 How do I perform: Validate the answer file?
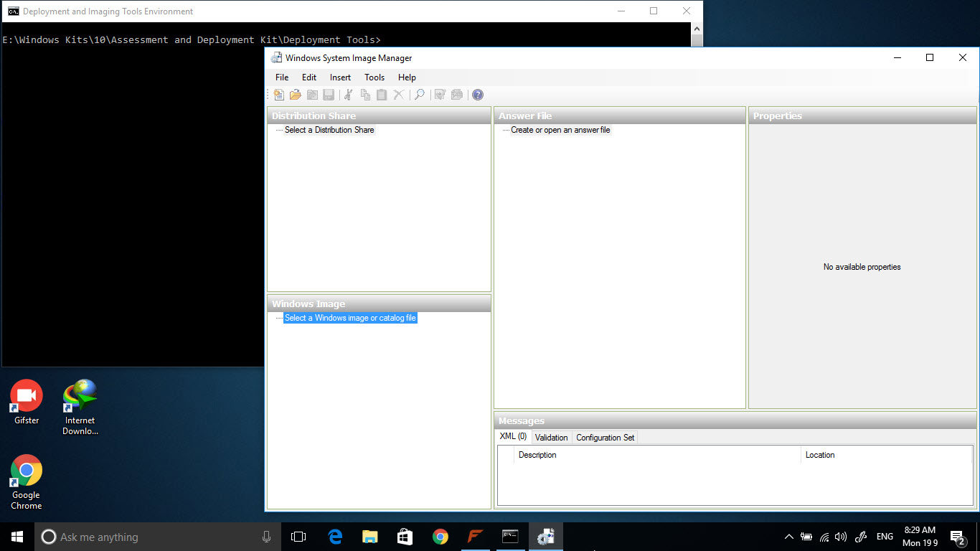[440, 94]
